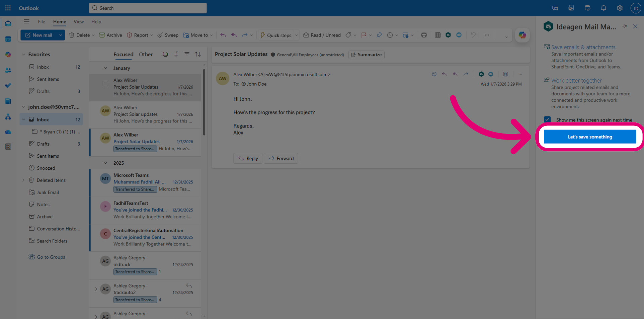The image size is (644, 319).
Task: Collapse the January message group
Action: click(105, 68)
